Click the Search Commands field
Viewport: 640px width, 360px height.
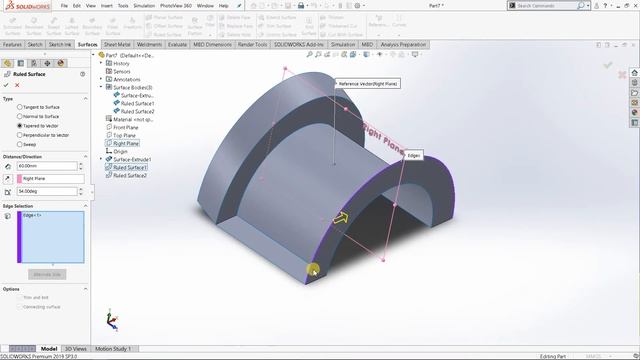pos(546,6)
